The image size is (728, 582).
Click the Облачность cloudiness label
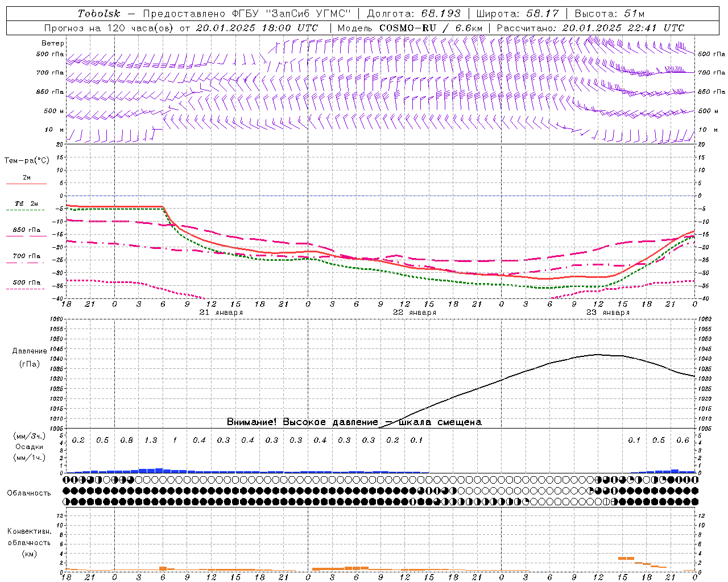click(x=29, y=493)
